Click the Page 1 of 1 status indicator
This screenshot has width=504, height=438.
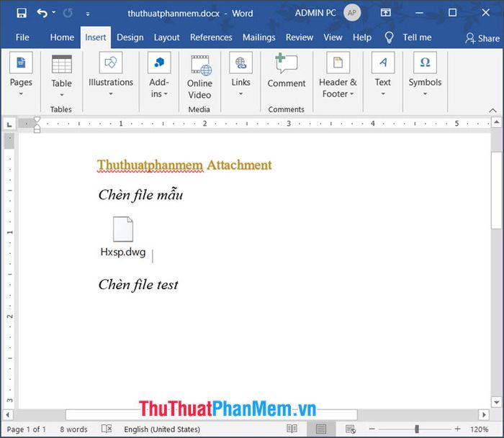(27, 429)
